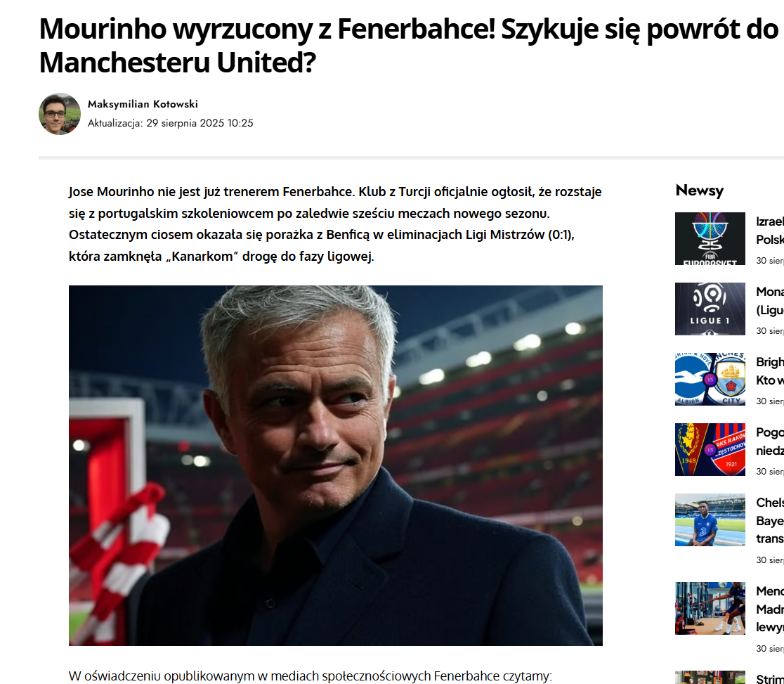Click author Maksymilian Kotowski's avatar photo
784x684 pixels.
tap(60, 114)
